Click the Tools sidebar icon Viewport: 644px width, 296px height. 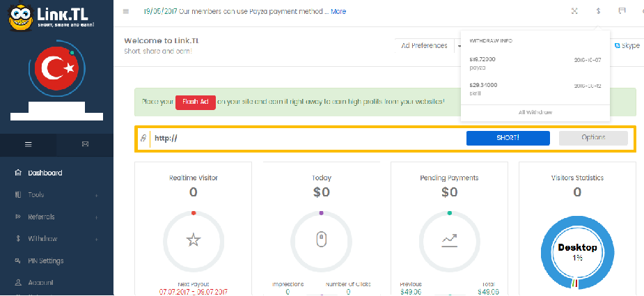17,195
